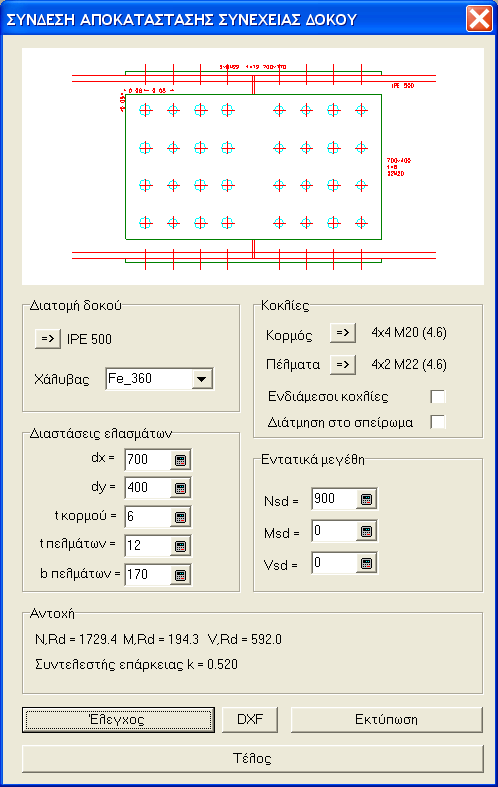Image resolution: width=498 pixels, height=787 pixels.
Task: Open calculator icon for dy field
Action: tap(180, 488)
